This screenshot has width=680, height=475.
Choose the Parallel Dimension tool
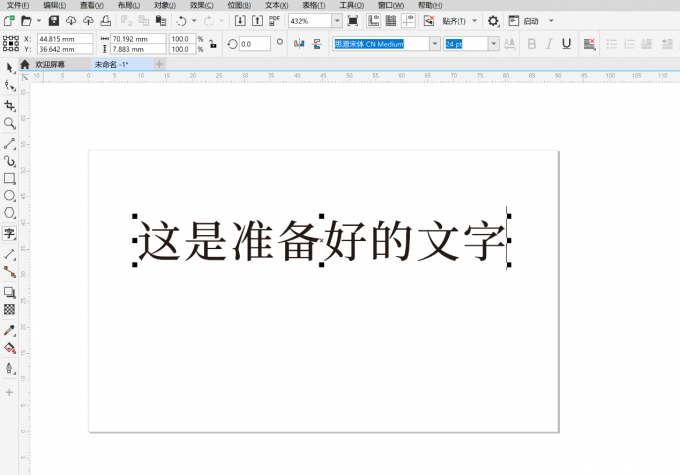point(10,254)
